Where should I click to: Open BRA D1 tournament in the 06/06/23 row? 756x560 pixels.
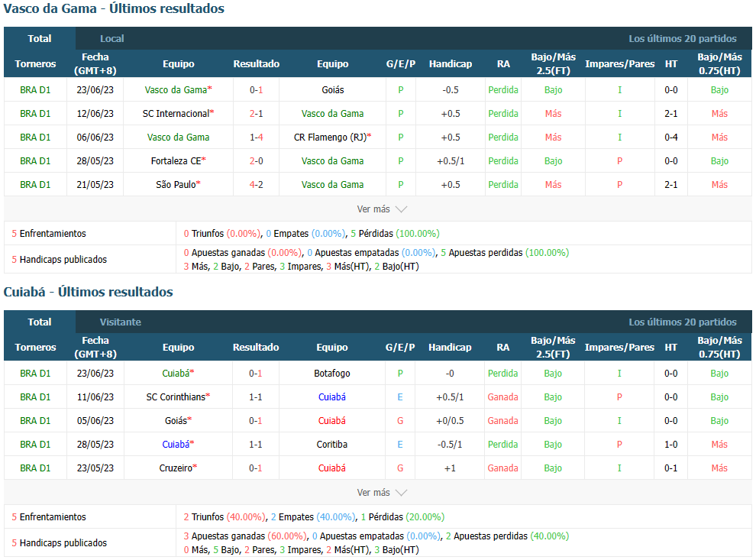coord(35,137)
